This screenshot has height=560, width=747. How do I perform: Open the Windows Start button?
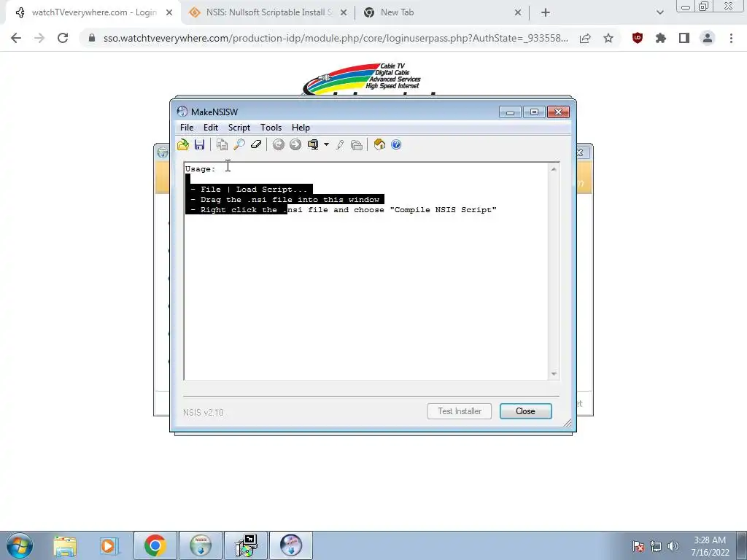tap(19, 545)
